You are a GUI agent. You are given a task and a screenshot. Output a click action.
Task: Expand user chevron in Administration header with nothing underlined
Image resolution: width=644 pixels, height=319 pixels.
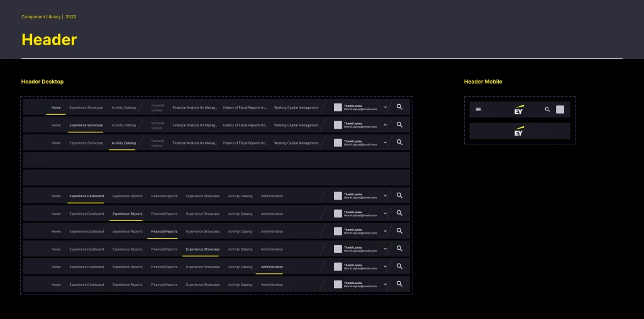pyautogui.click(x=386, y=284)
